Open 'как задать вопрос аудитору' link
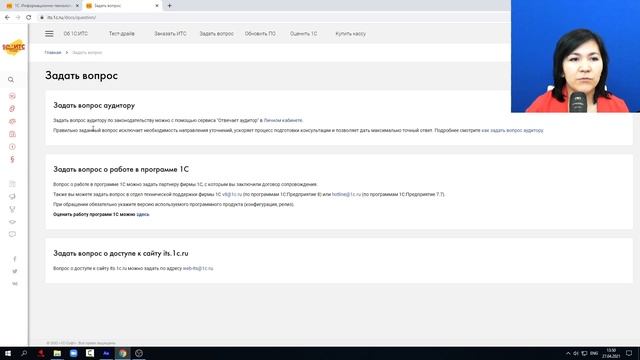 [512, 131]
